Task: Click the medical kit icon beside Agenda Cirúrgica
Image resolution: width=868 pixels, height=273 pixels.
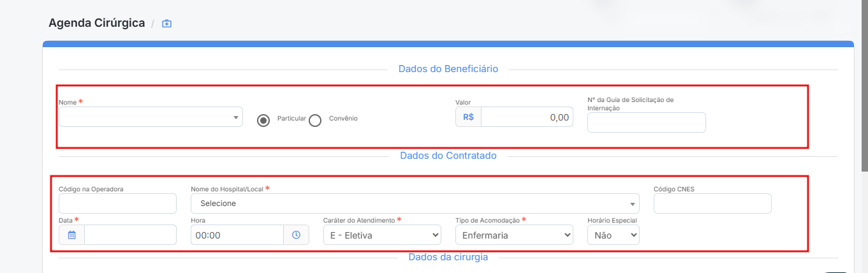Action: click(166, 24)
